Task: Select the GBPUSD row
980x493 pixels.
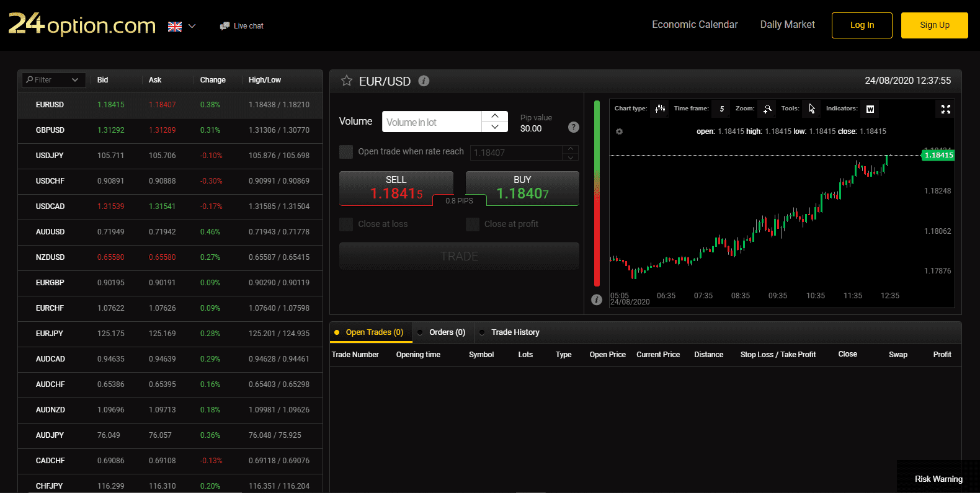Action: pos(171,130)
